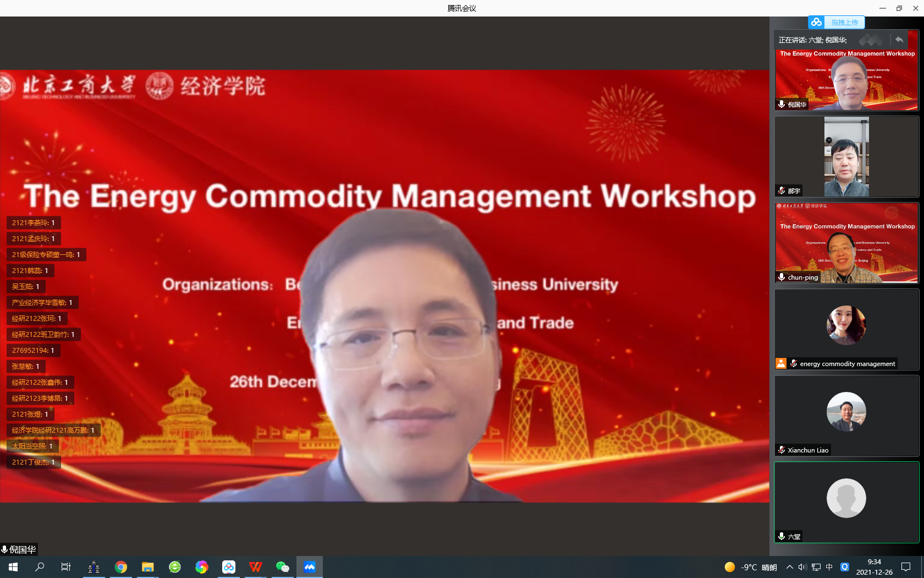924x578 pixels.
Task: Open Windows search from the taskbar
Action: 39,567
